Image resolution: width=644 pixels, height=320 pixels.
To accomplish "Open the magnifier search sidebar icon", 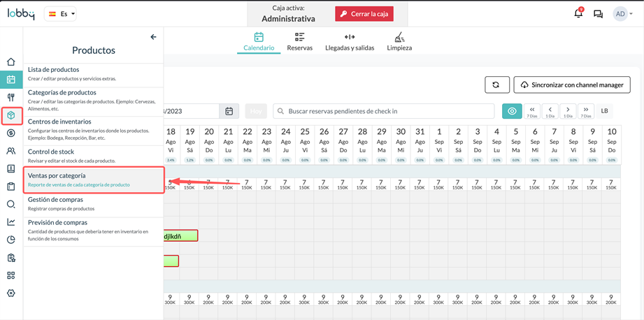I will coord(11,204).
